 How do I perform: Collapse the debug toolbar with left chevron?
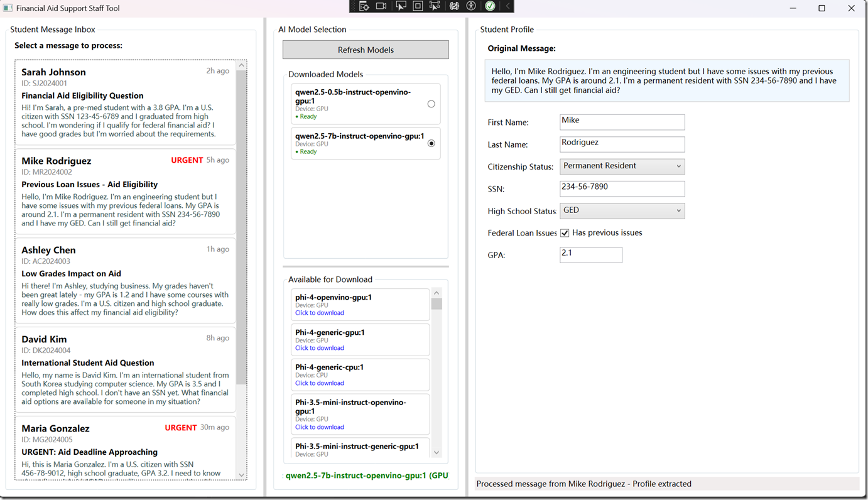point(507,6)
